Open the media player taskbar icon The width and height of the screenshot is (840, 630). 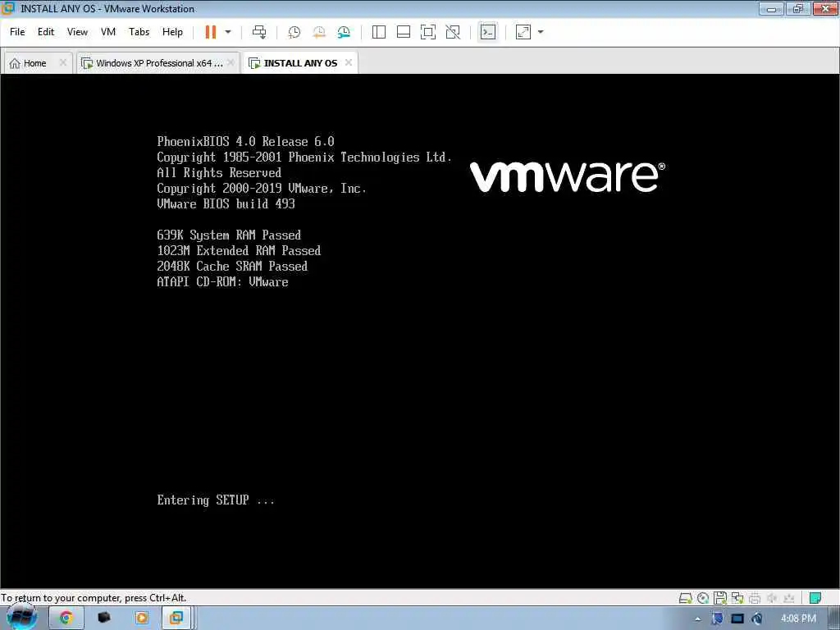141,619
